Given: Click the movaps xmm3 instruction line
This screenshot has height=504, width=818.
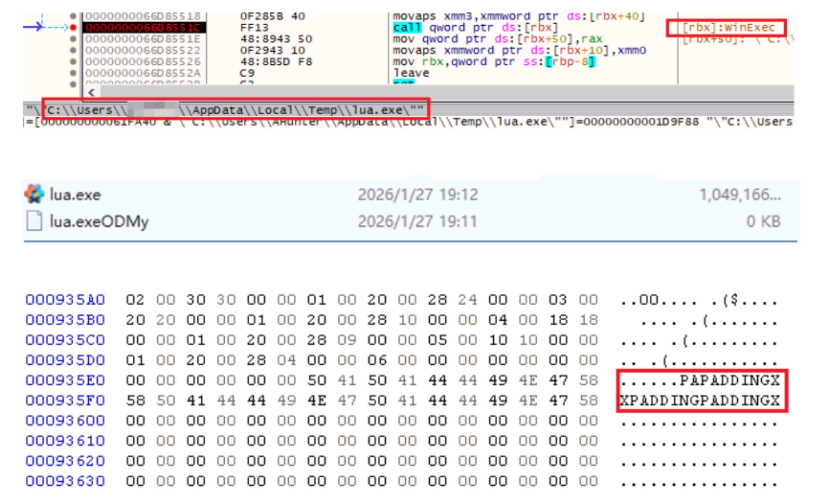Looking at the screenshot, I should pos(519,16).
